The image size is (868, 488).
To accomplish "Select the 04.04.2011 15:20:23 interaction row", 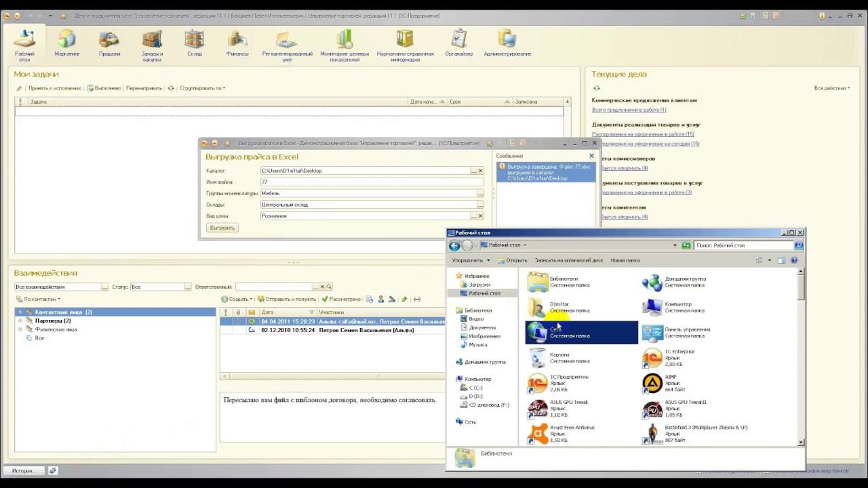I will coord(332,321).
